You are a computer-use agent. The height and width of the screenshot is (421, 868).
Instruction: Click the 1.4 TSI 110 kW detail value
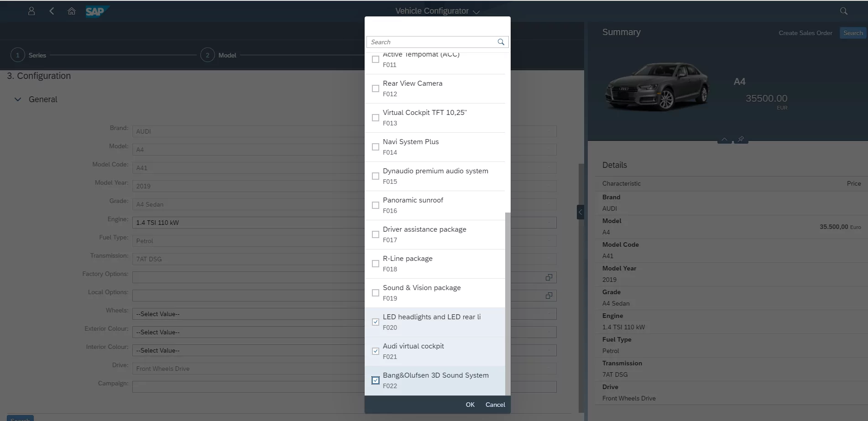[x=623, y=327]
